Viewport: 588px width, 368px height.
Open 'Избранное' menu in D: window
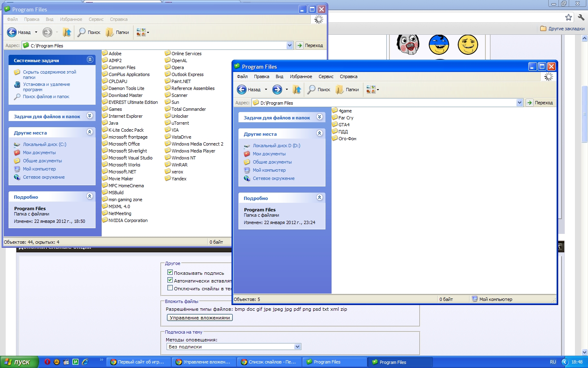coord(301,76)
